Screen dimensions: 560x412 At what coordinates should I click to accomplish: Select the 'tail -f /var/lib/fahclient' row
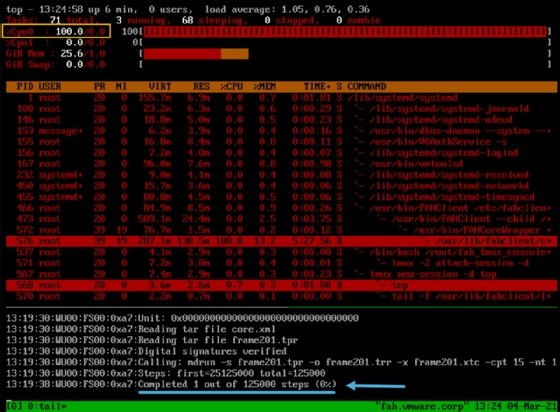point(281,296)
